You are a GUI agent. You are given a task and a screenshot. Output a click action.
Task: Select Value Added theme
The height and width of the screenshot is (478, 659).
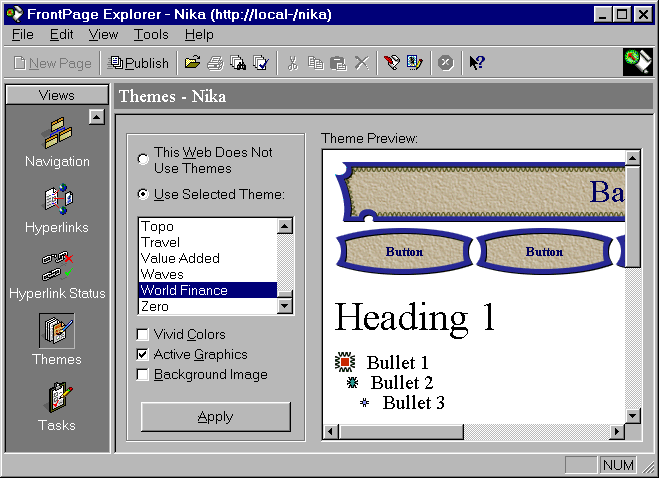tap(208, 258)
